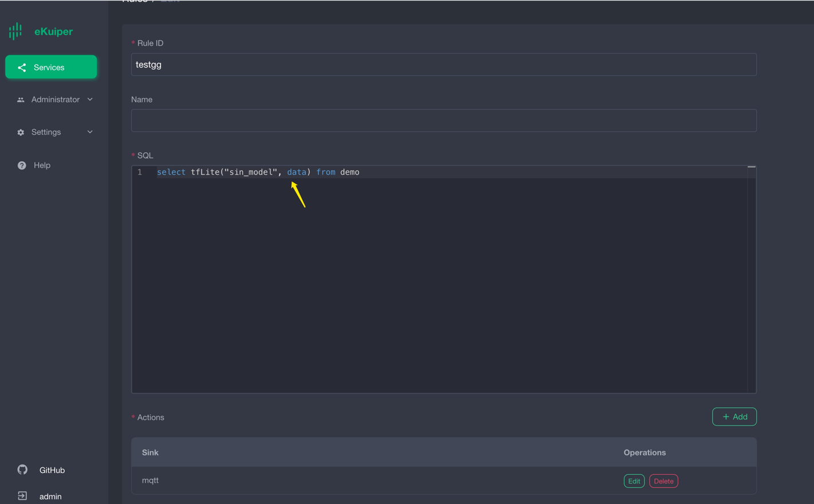Click the Actions section label
The height and width of the screenshot is (504, 814).
(151, 418)
